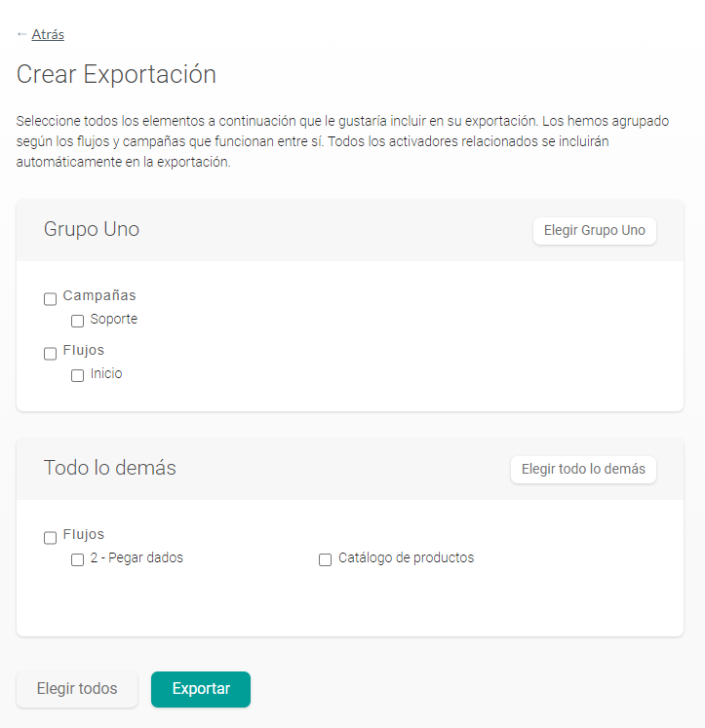
Task: Click the back arrow icon
Action: tap(22, 35)
